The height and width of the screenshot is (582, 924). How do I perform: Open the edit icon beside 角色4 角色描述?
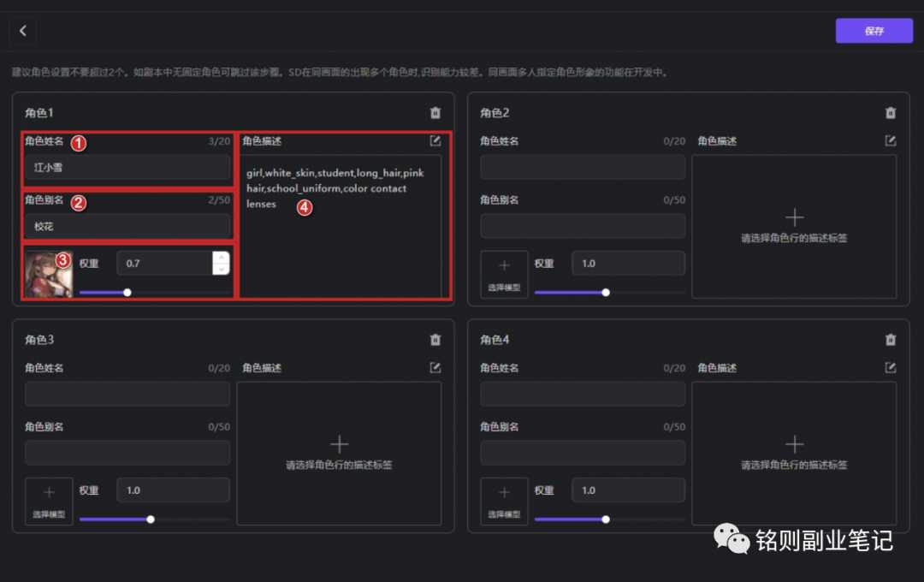[x=890, y=367]
